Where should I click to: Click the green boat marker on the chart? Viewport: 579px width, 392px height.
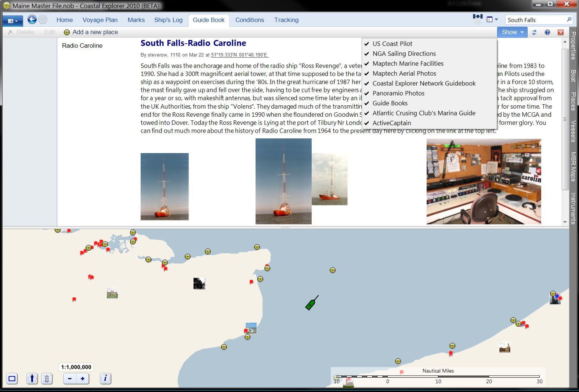click(312, 303)
